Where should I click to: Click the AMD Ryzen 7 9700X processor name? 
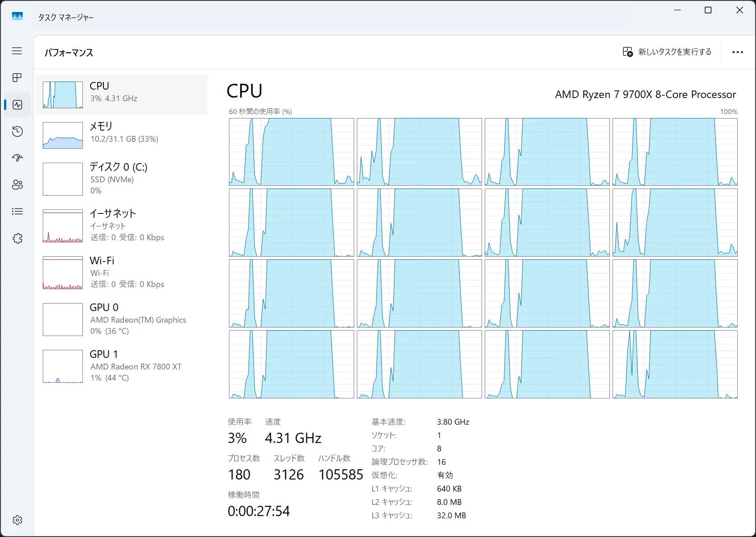click(646, 94)
